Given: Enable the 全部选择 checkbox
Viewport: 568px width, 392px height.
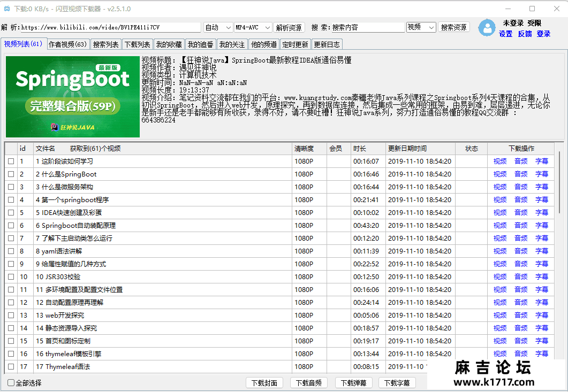Looking at the screenshot, I should 11,382.
